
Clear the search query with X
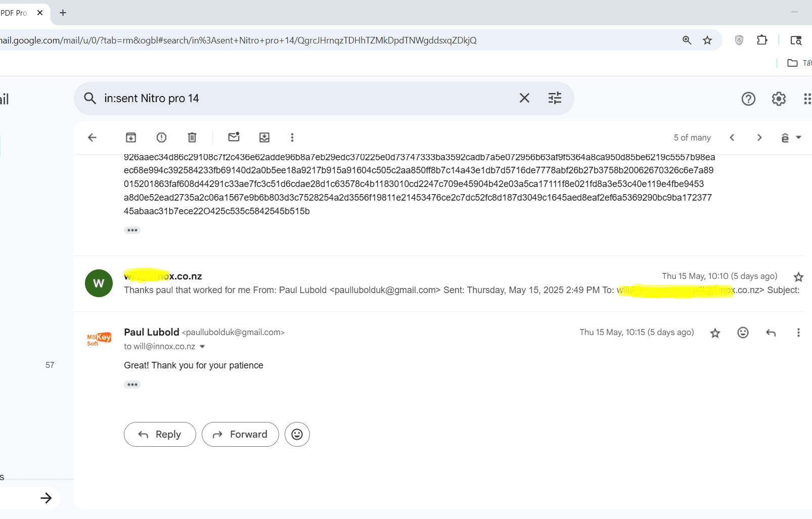[524, 98]
